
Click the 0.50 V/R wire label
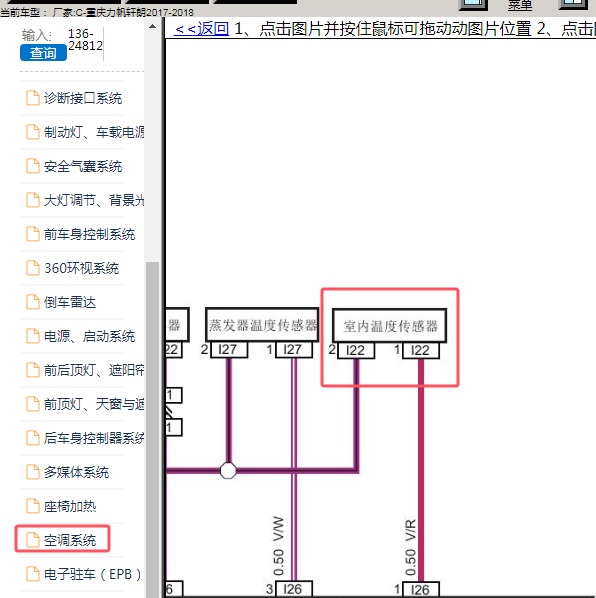(x=410, y=547)
